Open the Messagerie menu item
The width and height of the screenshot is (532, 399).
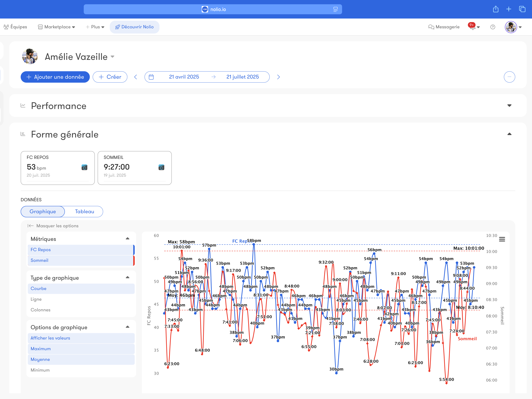coord(444,27)
